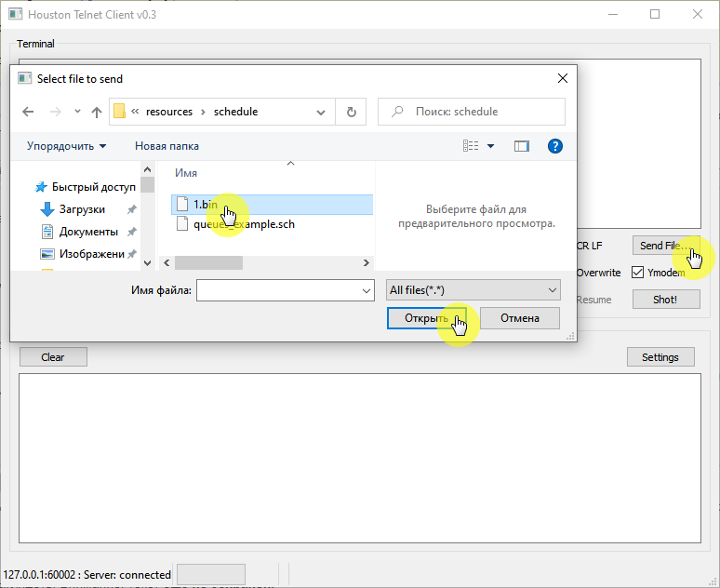Open the file dialog help icon
The width and height of the screenshot is (720, 588).
[x=555, y=146]
